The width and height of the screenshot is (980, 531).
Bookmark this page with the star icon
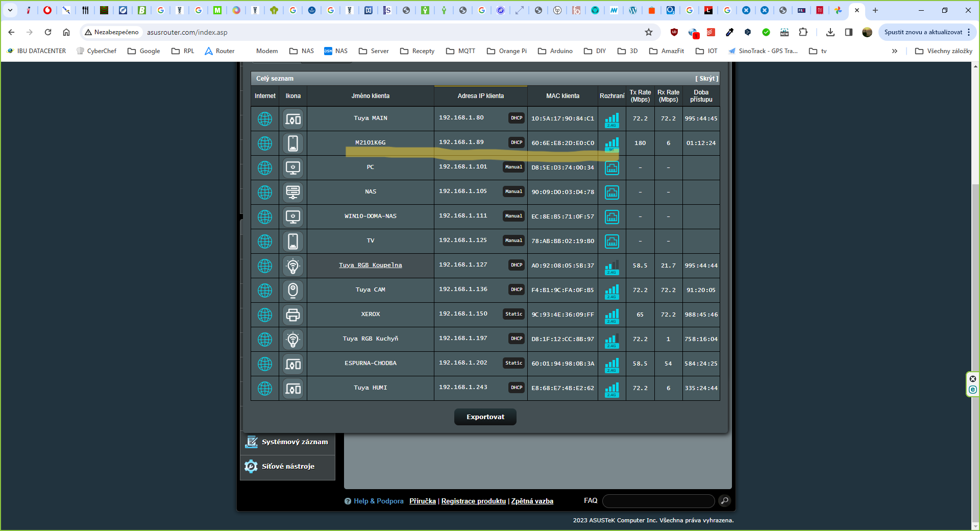coord(649,32)
